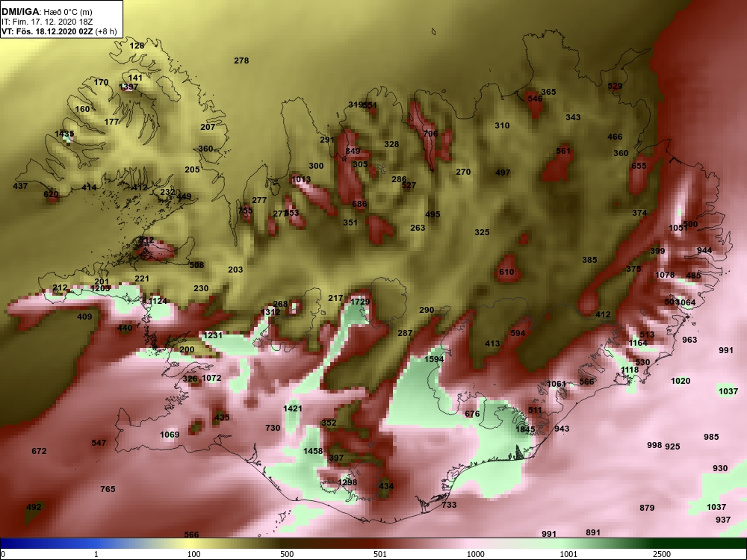747x560 pixels.
Task: Click the map value '437'
Action: point(20,186)
